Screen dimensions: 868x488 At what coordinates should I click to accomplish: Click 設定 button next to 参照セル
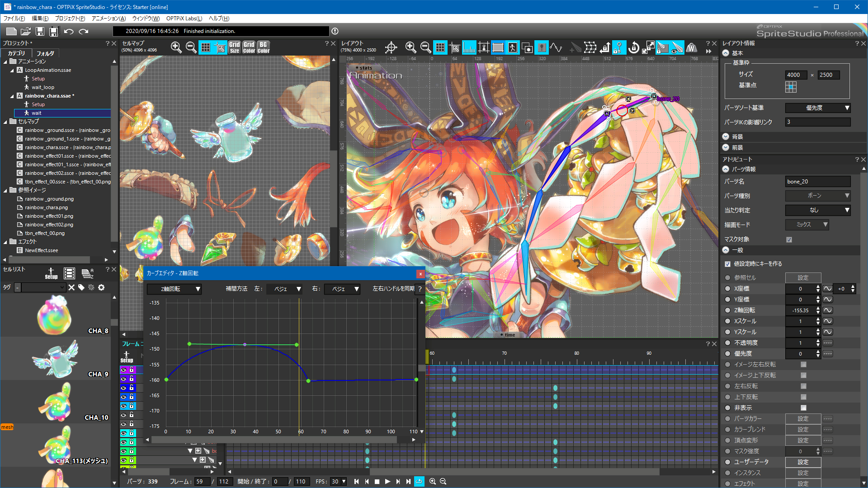pos(804,277)
